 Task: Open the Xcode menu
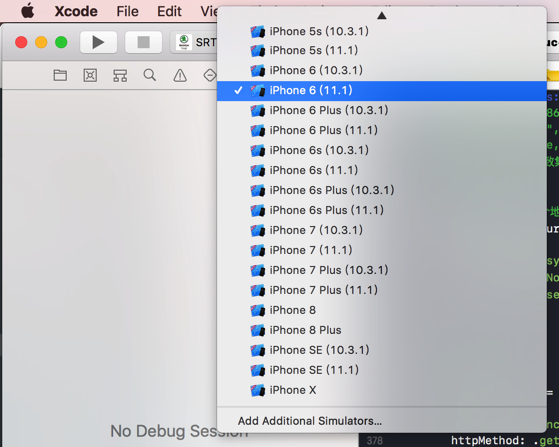tap(76, 11)
